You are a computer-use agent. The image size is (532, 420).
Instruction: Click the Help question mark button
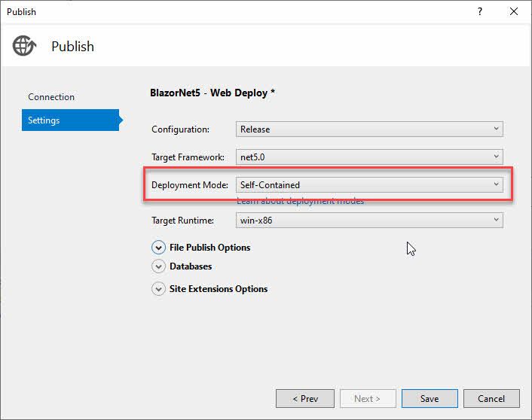tap(480, 11)
